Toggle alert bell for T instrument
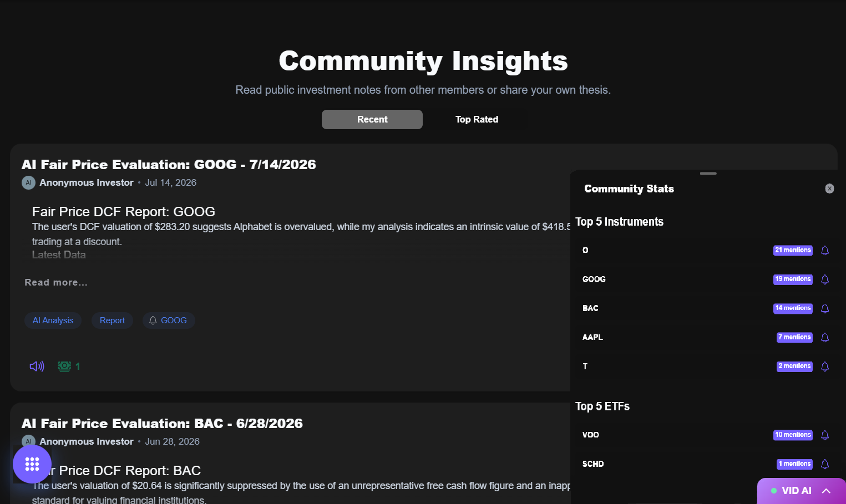The image size is (846, 504). coord(825,366)
